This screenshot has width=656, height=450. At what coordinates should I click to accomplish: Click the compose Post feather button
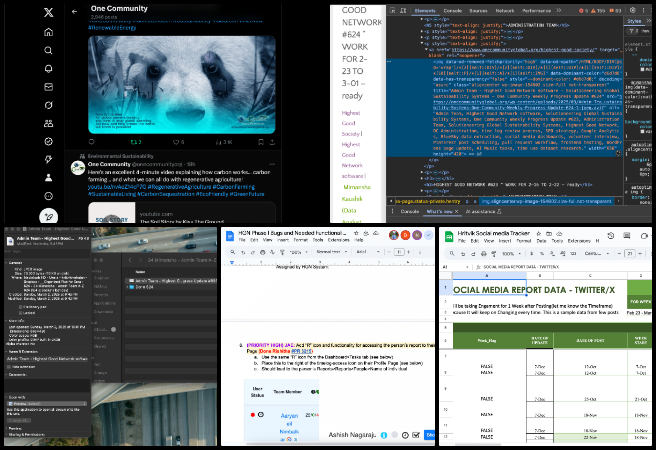click(x=49, y=217)
